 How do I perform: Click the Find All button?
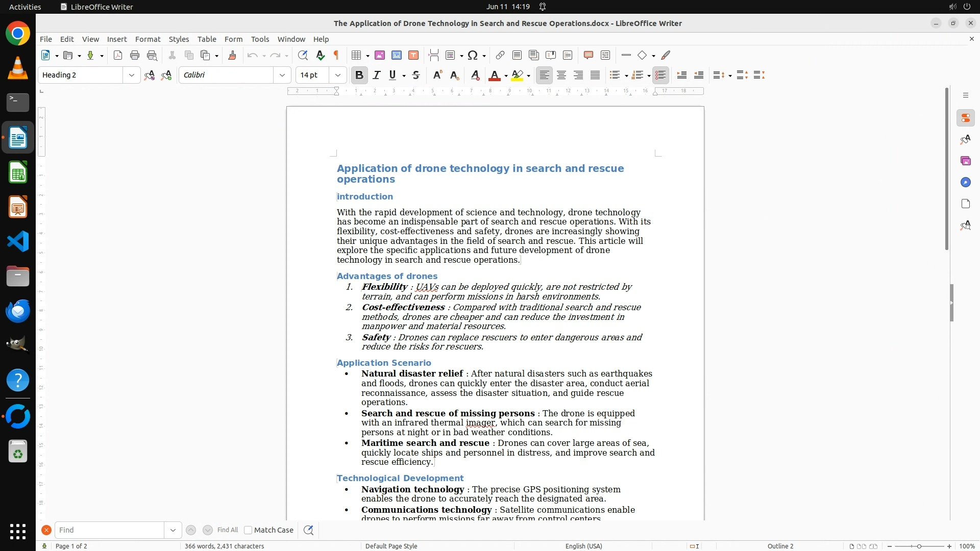click(227, 530)
